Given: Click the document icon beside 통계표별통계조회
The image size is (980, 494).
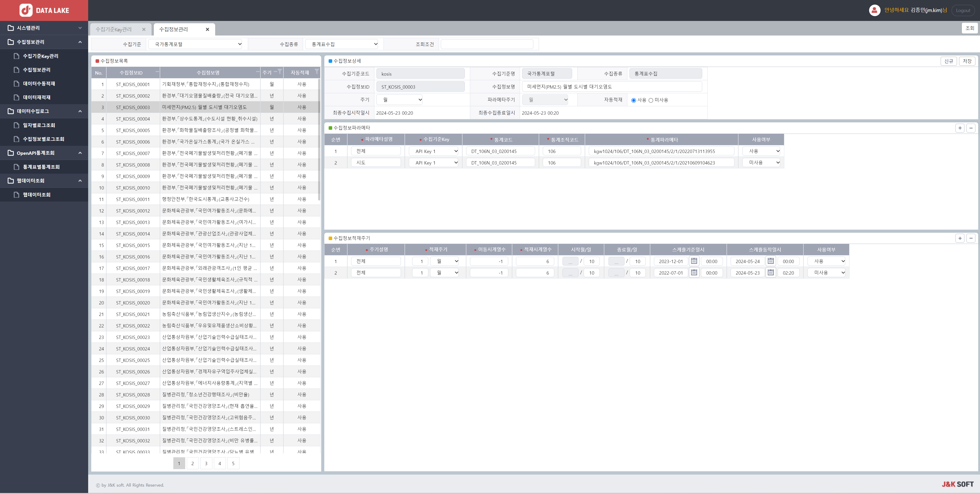Looking at the screenshot, I should (x=16, y=167).
